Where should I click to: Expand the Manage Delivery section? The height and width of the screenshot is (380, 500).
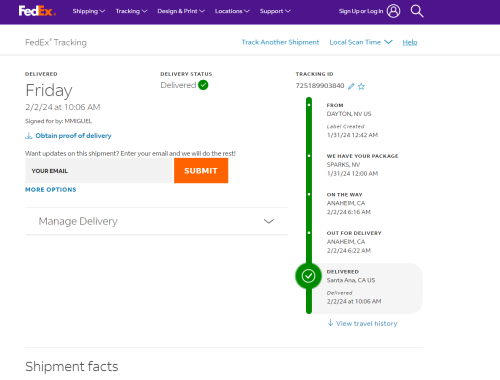point(156,221)
